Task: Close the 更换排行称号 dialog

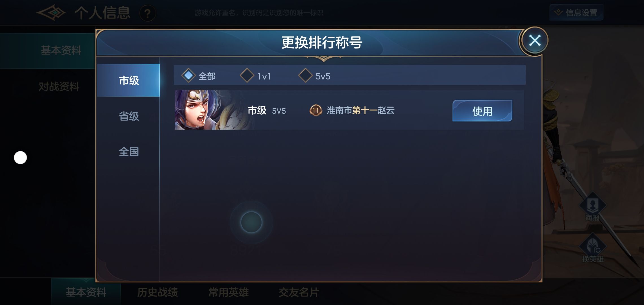Action: [x=534, y=41]
